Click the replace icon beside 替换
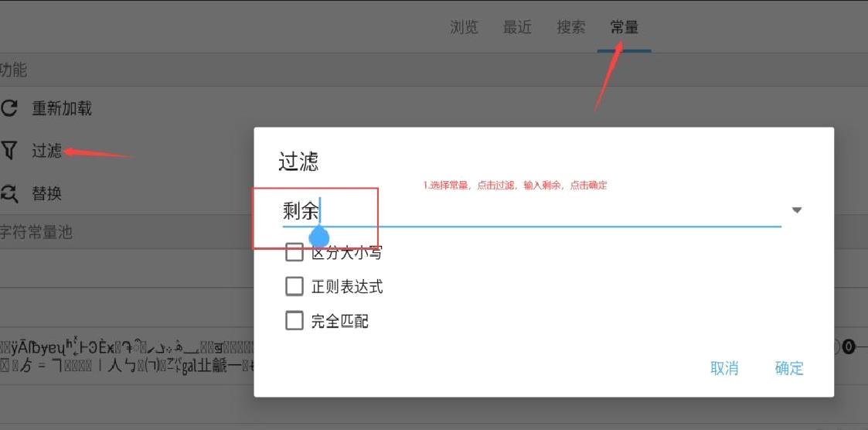Screen dimensions: 868x430 [9, 193]
